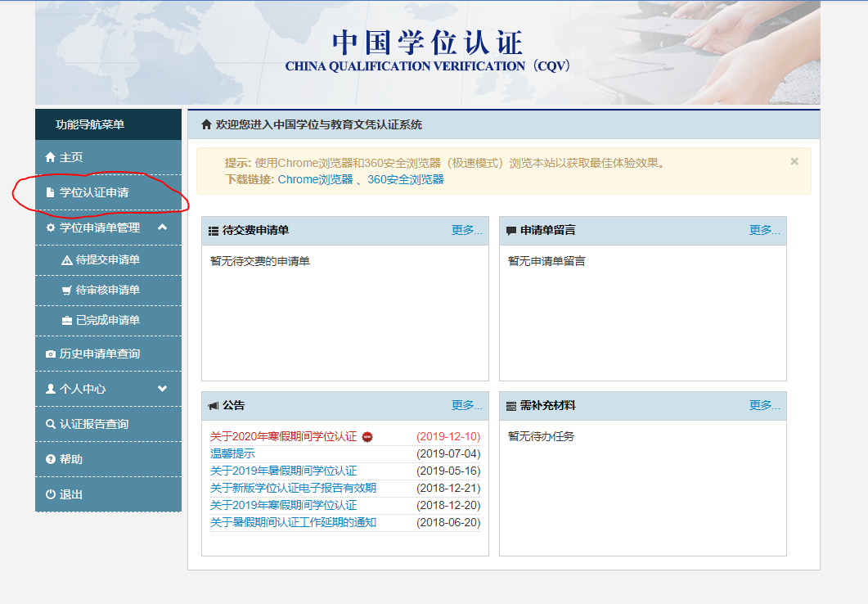This screenshot has height=604, width=868.
Task: Open the 360安全浏览器 download link
Action: (405, 179)
